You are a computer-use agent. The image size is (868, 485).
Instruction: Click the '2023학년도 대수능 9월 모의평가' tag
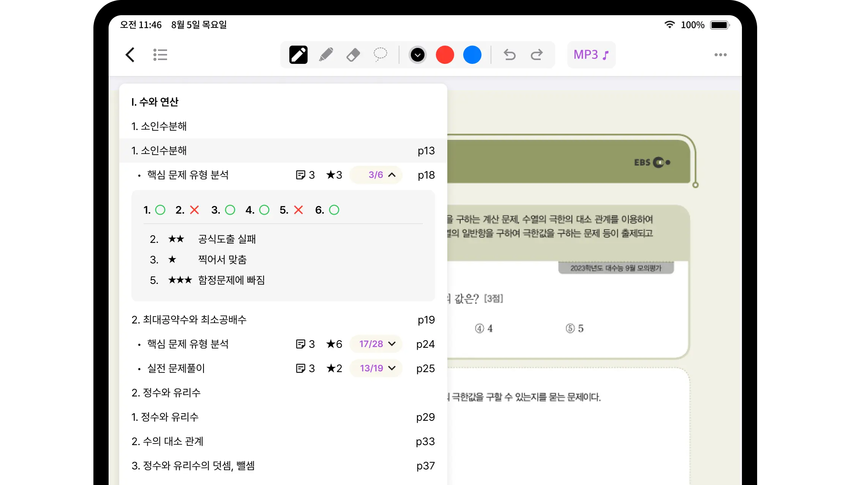[x=616, y=268]
